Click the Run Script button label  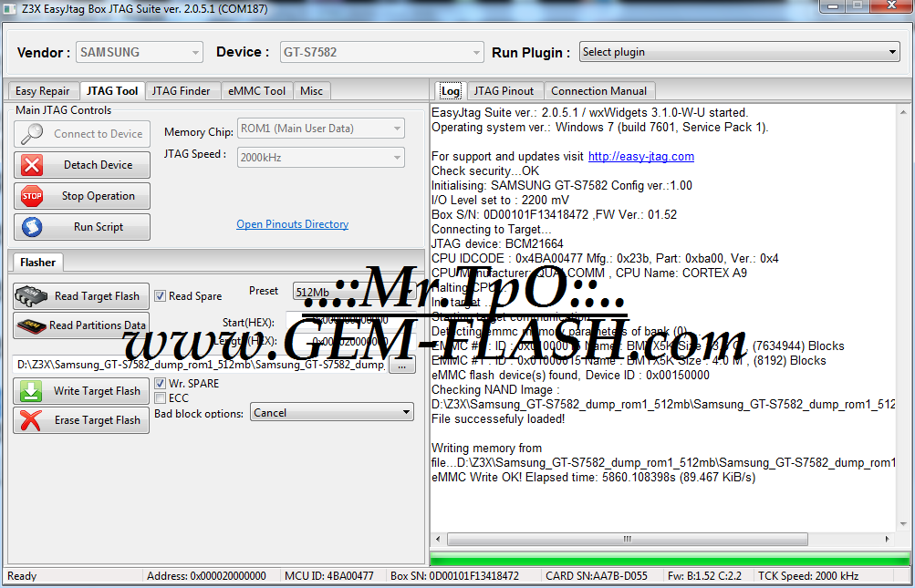[x=98, y=227]
